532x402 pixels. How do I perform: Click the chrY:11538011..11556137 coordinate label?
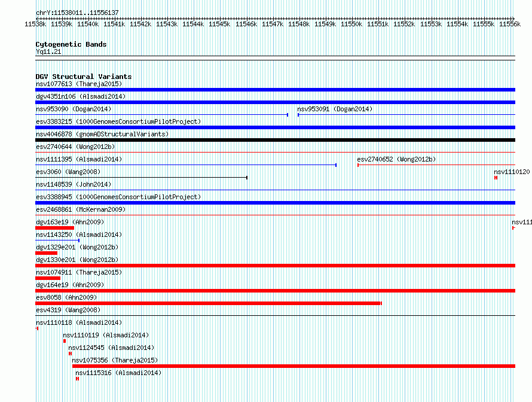click(x=77, y=13)
